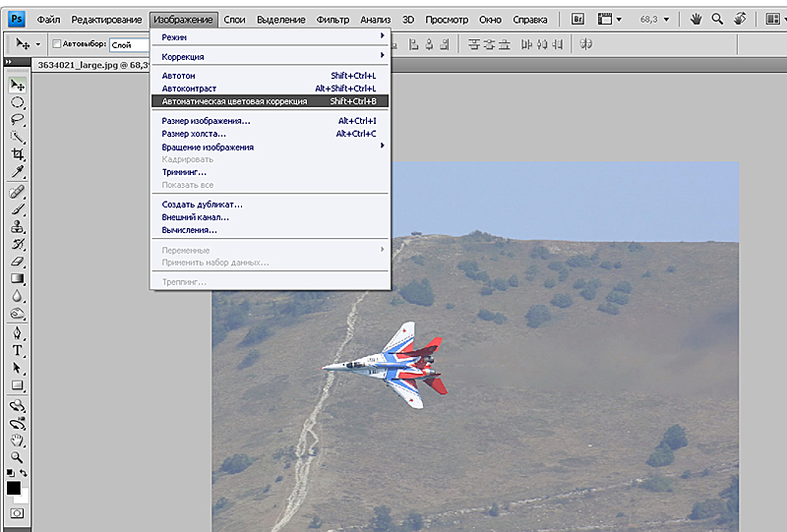Open the Фильтр menu
The image size is (787, 532).
(333, 20)
